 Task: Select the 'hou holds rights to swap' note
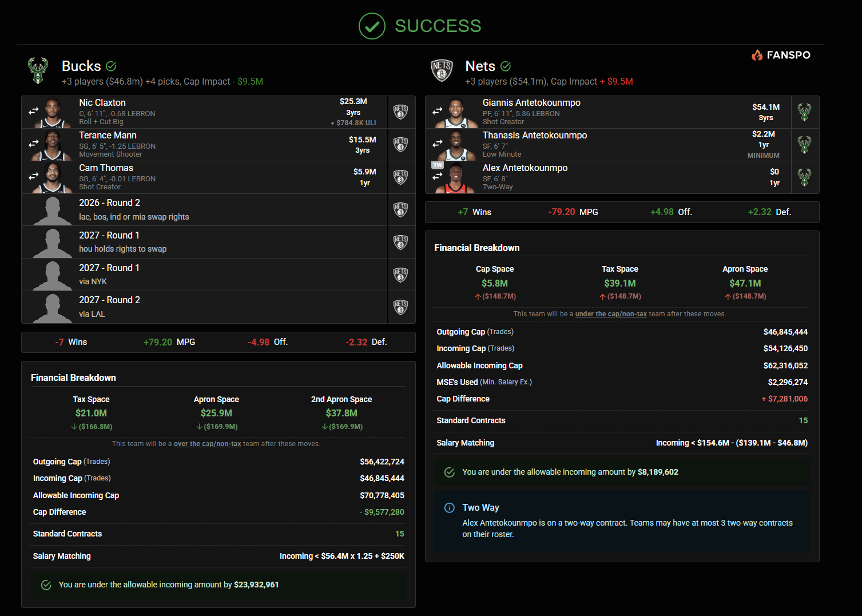pyautogui.click(x=123, y=249)
